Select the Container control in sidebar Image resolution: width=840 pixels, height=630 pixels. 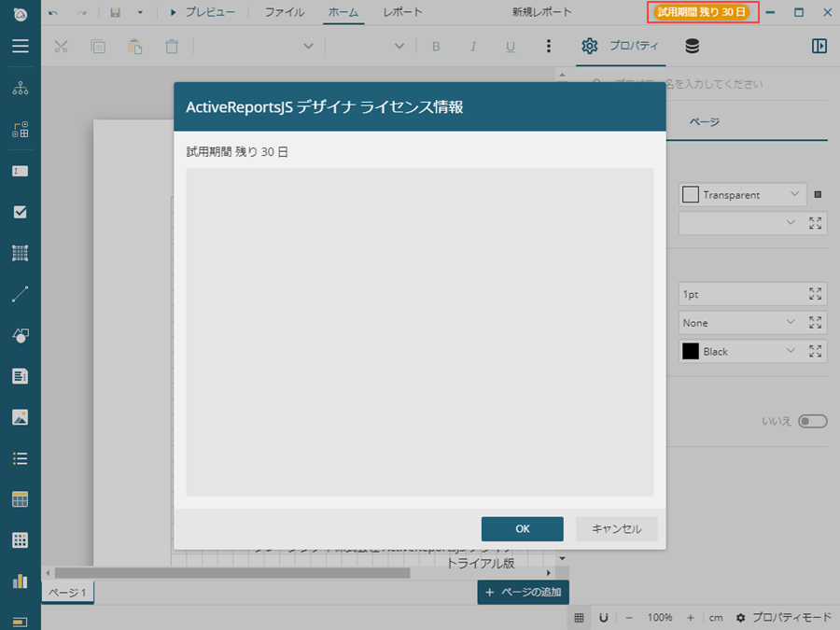(21, 253)
